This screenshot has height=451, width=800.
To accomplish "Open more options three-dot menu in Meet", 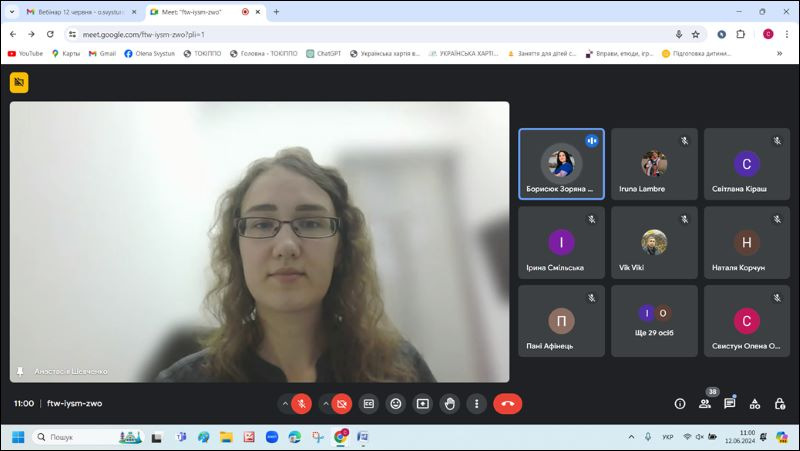I will tap(477, 404).
